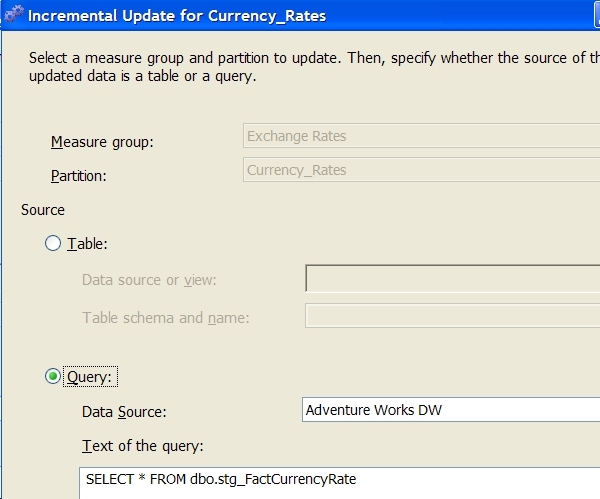The height and width of the screenshot is (499, 600).
Task: Open the Partition Currency_Rates combo box
Action: tap(421, 170)
